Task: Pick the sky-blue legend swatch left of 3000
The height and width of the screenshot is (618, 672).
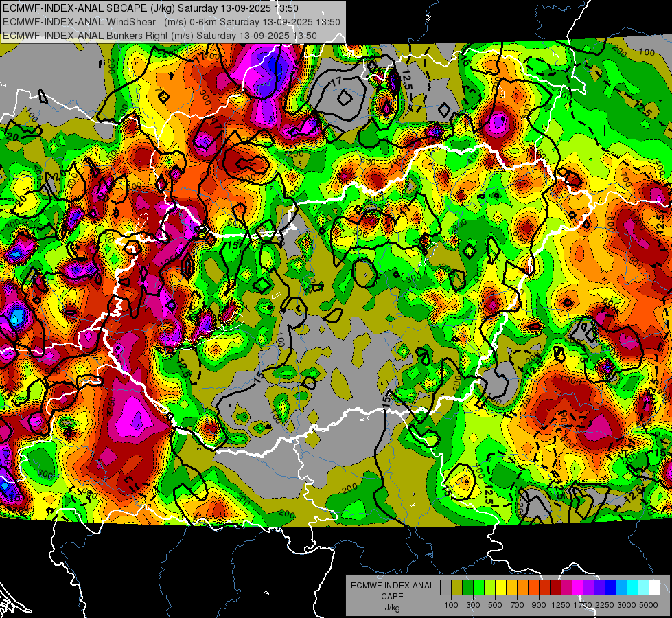Action: [x=622, y=588]
